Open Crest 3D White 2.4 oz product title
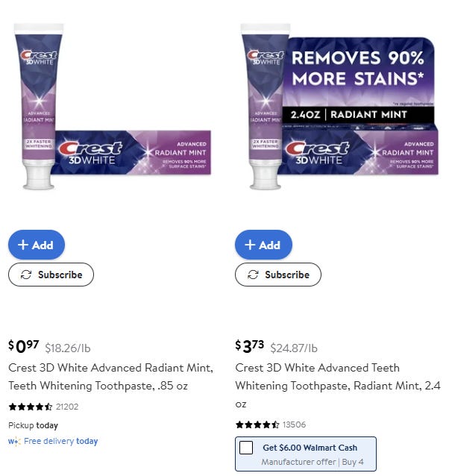Viewport: 449px width, 476px height. [338, 386]
